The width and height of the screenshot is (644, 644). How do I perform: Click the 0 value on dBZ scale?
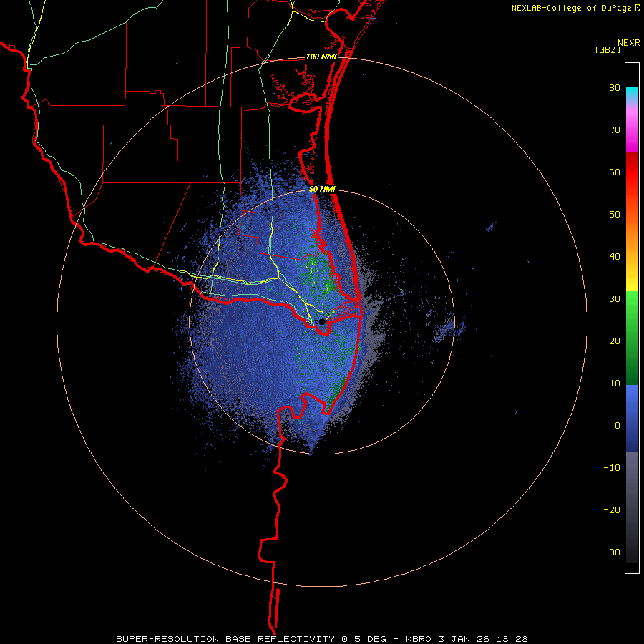click(618, 426)
